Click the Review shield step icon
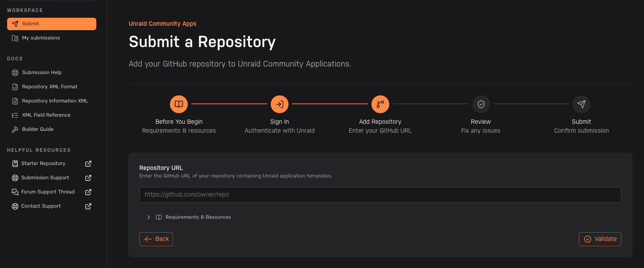 coord(481,104)
